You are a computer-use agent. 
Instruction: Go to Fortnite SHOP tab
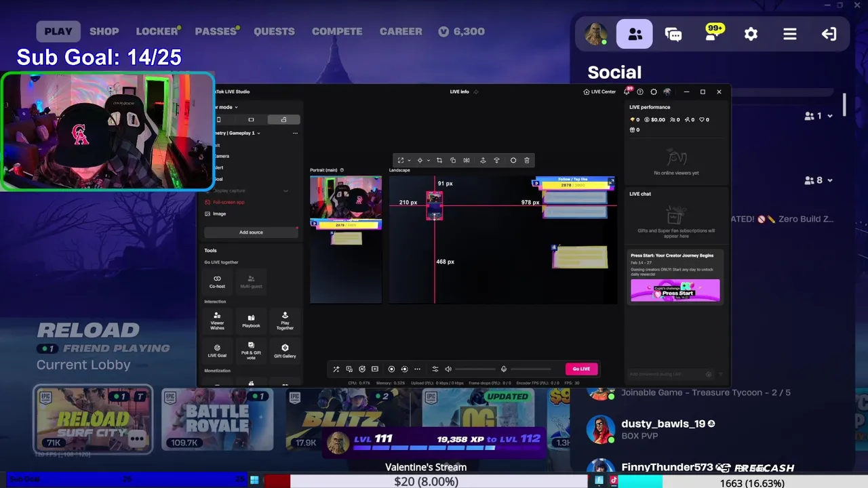(x=104, y=31)
